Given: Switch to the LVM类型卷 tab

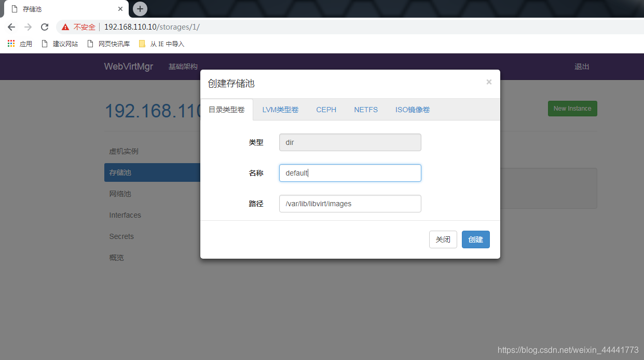Looking at the screenshot, I should point(280,110).
